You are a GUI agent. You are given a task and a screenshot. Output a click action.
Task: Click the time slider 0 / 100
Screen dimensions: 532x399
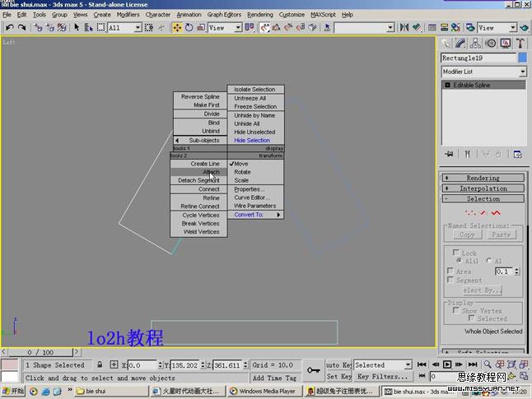pos(40,352)
